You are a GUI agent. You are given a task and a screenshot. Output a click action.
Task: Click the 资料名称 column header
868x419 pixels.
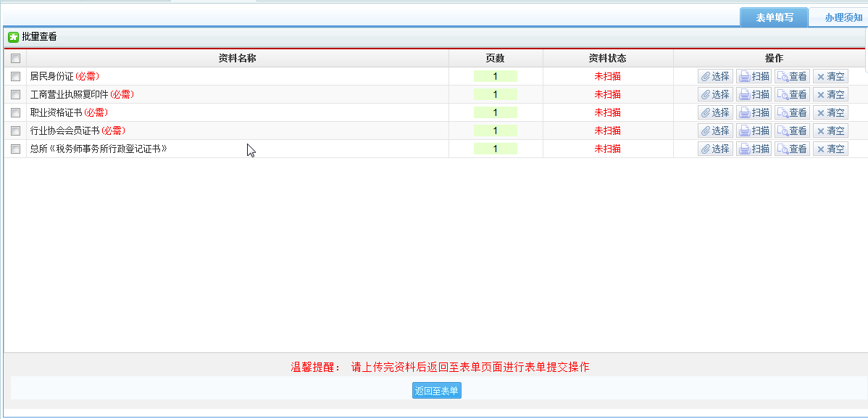(x=237, y=58)
